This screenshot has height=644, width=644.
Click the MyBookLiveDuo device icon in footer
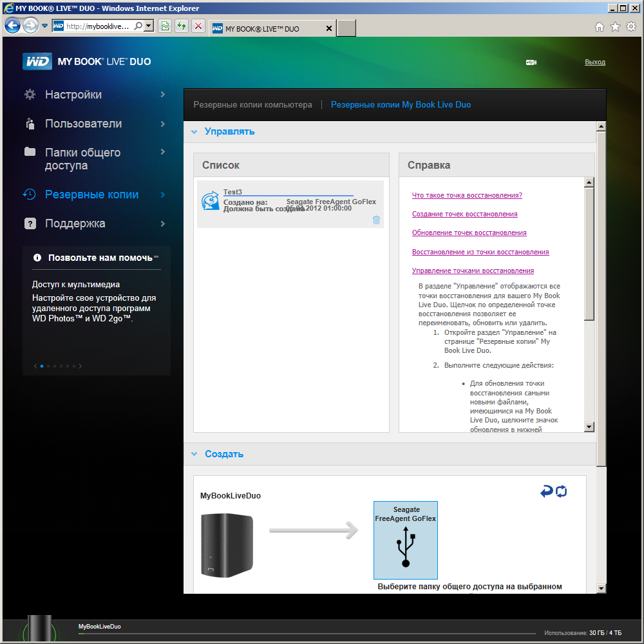tap(39, 629)
